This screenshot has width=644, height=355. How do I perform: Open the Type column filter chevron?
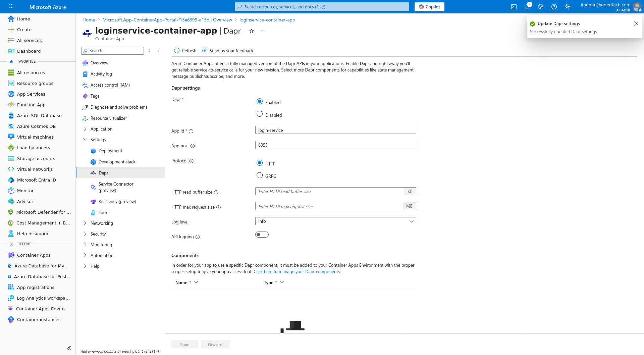point(282,283)
